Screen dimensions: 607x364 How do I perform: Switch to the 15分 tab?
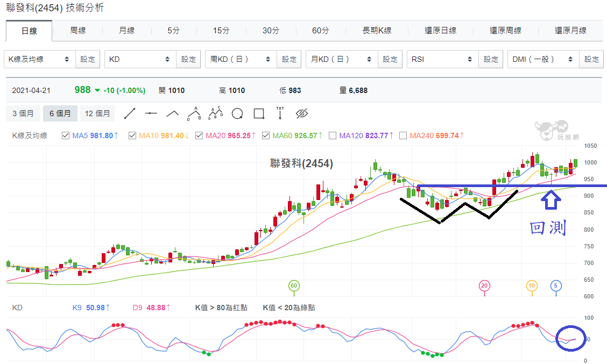221,30
